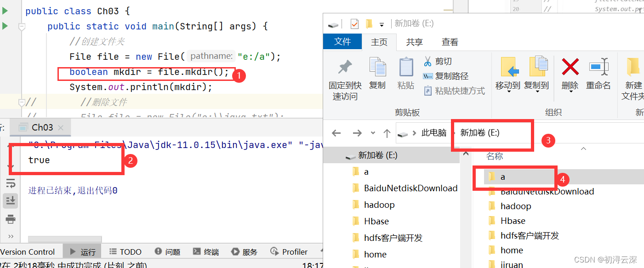Click the 复制 ribbon button
Image resolution: width=644 pixels, height=268 pixels.
[x=377, y=74]
